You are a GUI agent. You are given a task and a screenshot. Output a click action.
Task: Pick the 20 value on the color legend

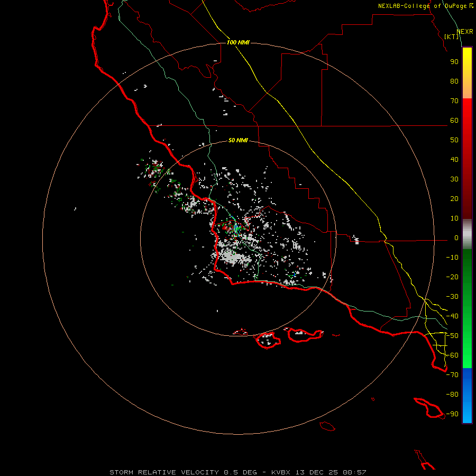tap(454, 198)
